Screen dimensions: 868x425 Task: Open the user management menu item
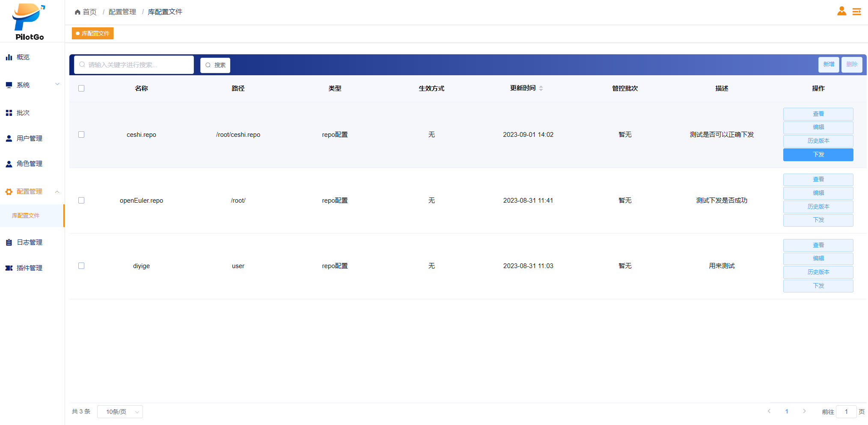point(29,139)
